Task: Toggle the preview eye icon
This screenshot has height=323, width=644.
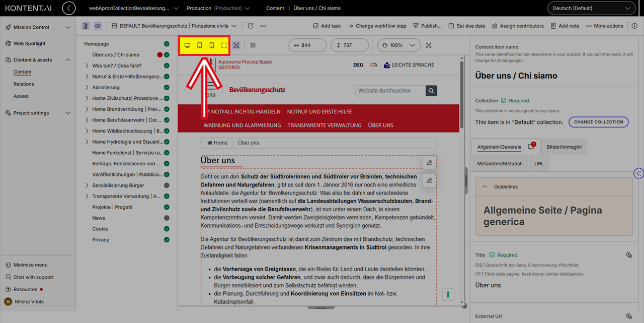Action: [x=98, y=26]
